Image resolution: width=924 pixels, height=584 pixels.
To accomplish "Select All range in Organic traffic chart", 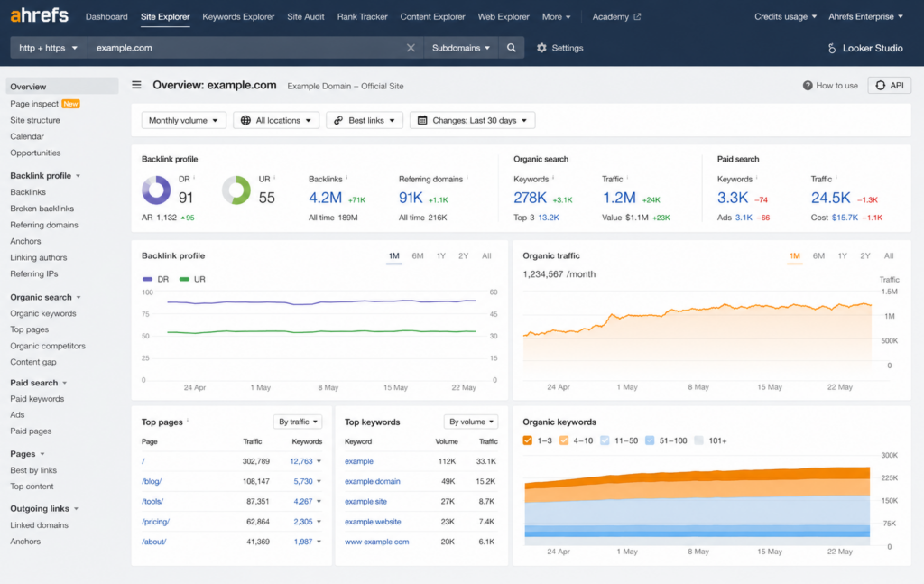I will 889,255.
